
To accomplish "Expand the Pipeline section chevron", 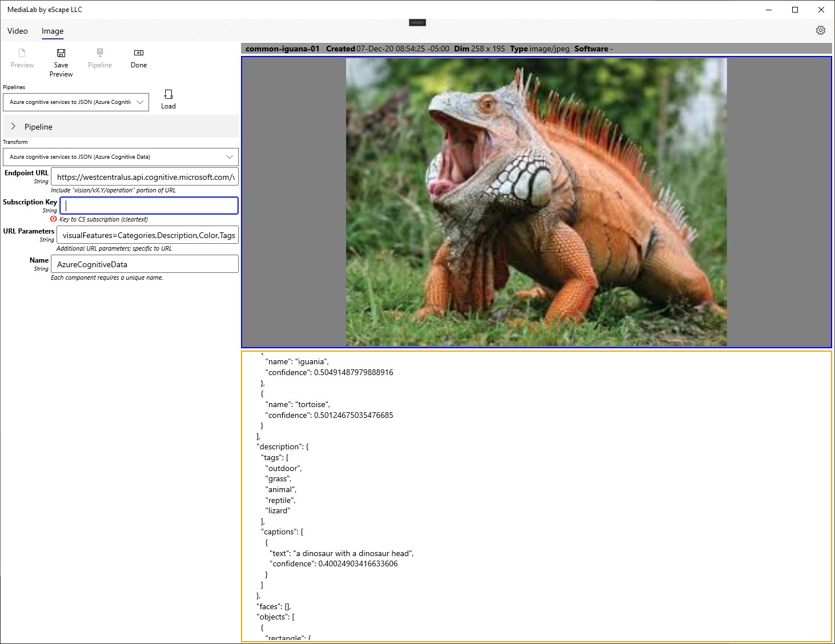I will coord(13,127).
